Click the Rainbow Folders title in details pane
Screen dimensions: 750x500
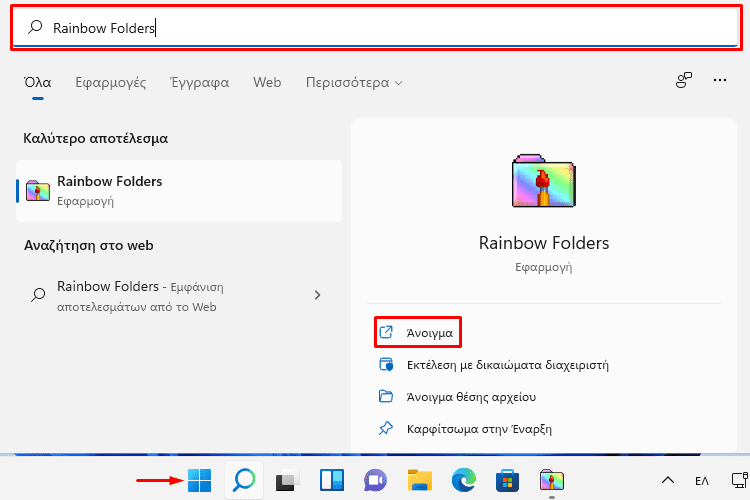click(x=544, y=243)
